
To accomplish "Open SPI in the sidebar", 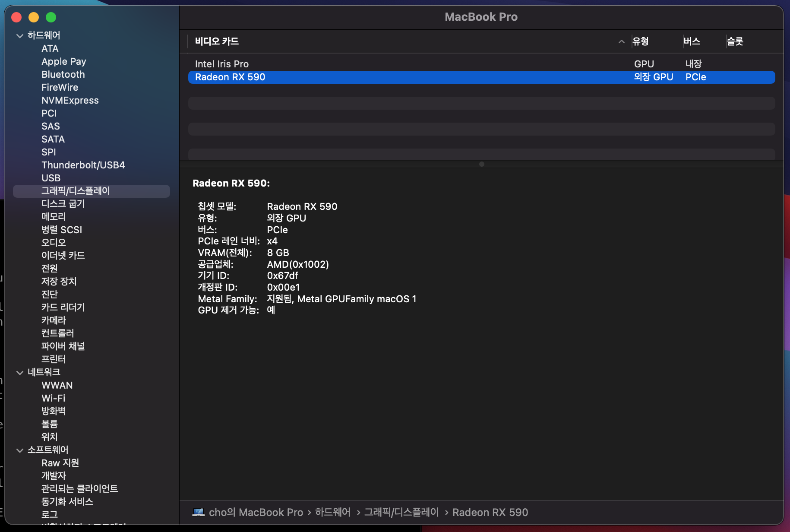I will (49, 152).
